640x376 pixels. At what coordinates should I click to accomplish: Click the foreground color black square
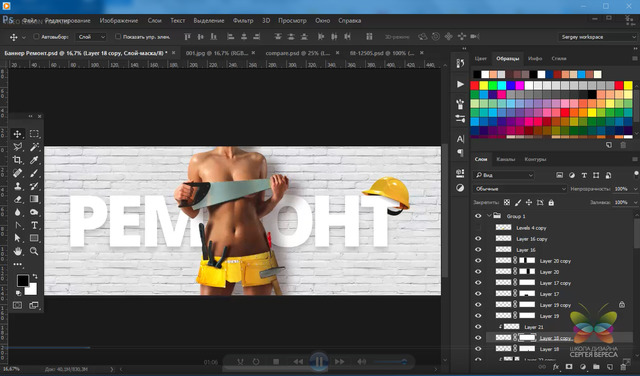(x=23, y=280)
